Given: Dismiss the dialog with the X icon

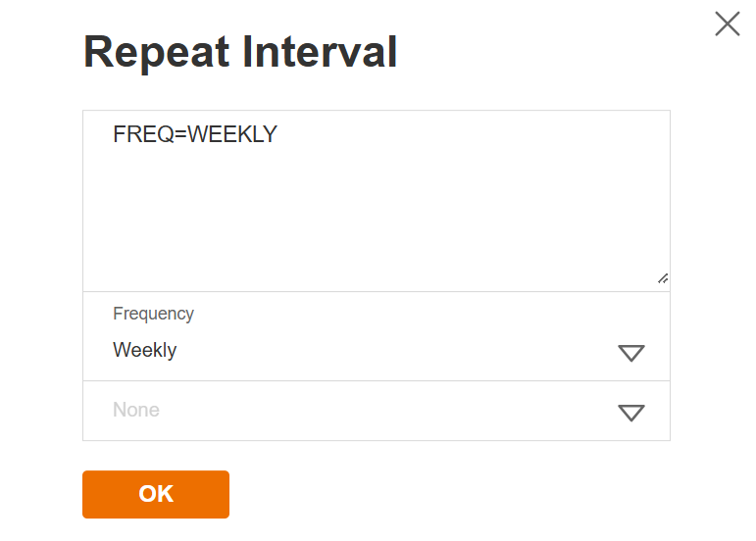Looking at the screenshot, I should tap(727, 25).
